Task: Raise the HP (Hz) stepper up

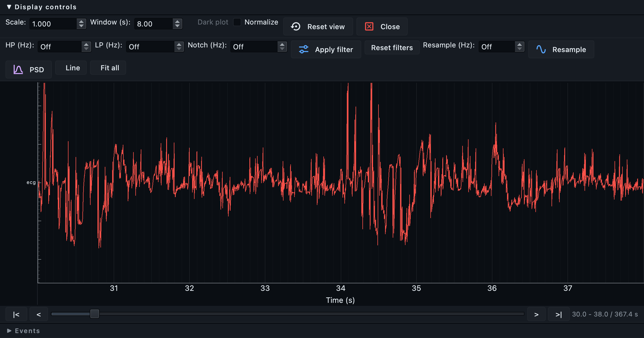Action: pos(86,44)
